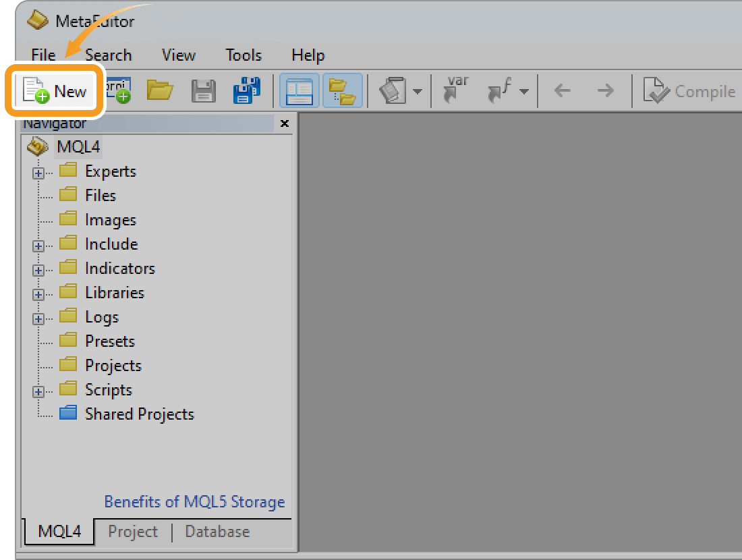This screenshot has height=560, width=742.
Task: Select the Shared Projects folder
Action: click(140, 414)
